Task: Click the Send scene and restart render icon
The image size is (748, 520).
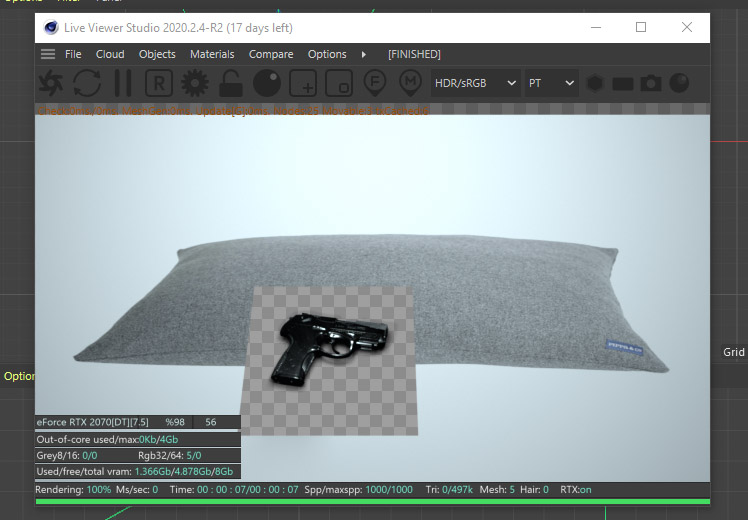Action: click(51, 83)
